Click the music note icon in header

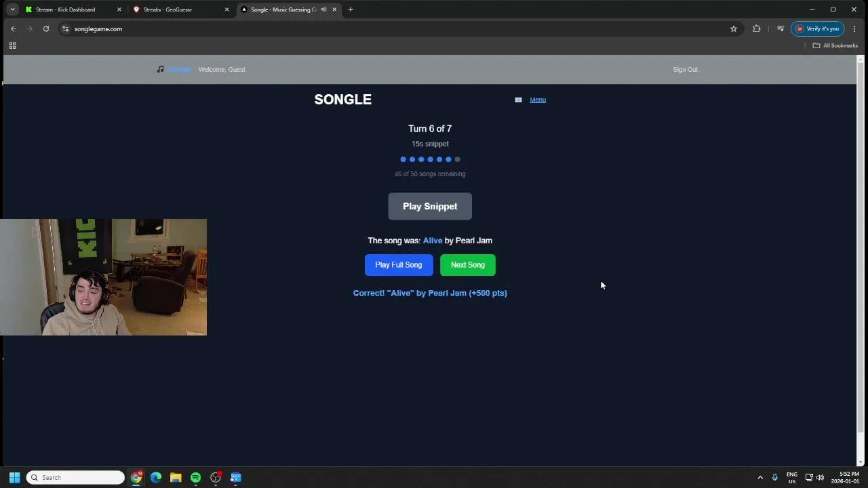tap(160, 69)
